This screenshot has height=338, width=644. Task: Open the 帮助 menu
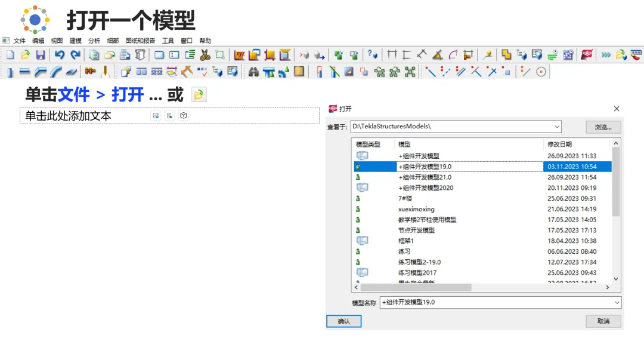(x=205, y=41)
